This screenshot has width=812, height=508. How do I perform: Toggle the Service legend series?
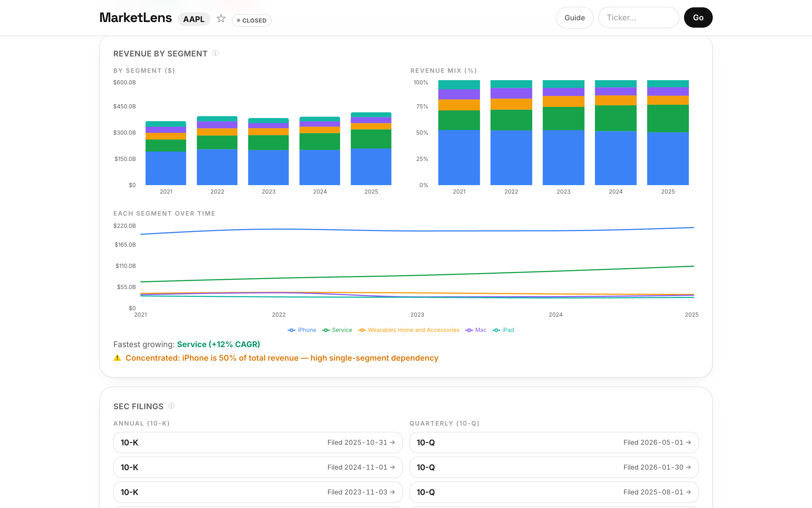tap(337, 330)
